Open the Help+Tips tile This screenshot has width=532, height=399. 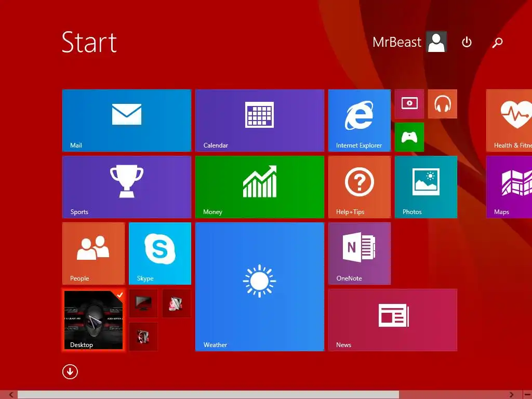click(360, 187)
